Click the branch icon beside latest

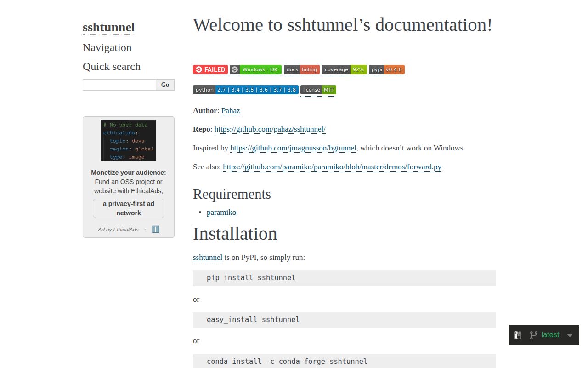pos(533,335)
